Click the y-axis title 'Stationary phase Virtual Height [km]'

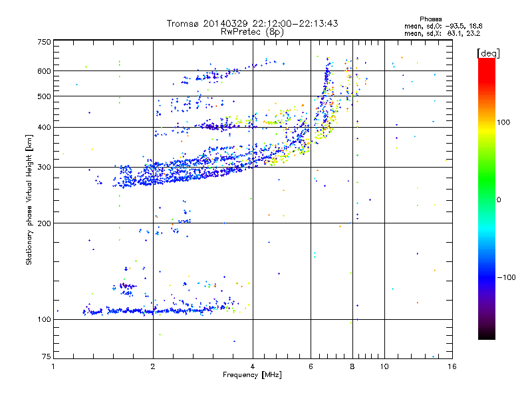(x=29, y=199)
